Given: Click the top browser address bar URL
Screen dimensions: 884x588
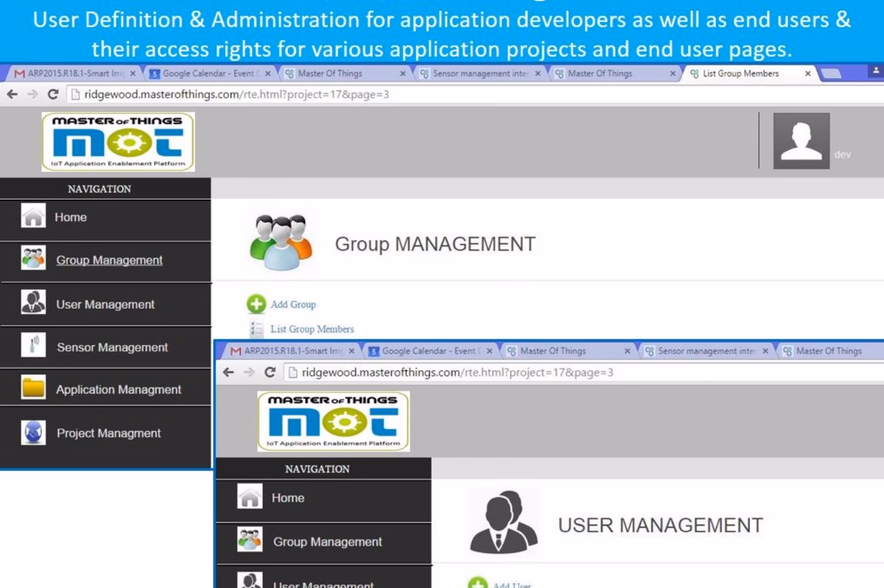Looking at the screenshot, I should (x=237, y=94).
